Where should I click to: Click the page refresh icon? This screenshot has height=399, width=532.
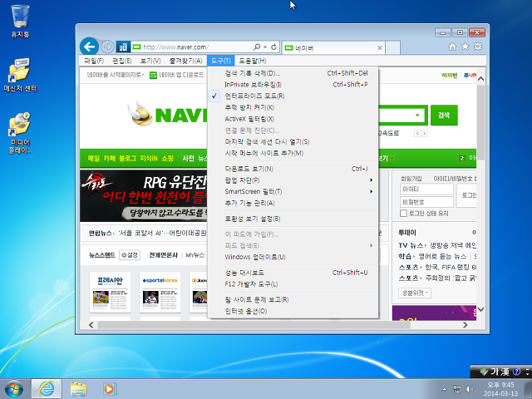tap(273, 47)
